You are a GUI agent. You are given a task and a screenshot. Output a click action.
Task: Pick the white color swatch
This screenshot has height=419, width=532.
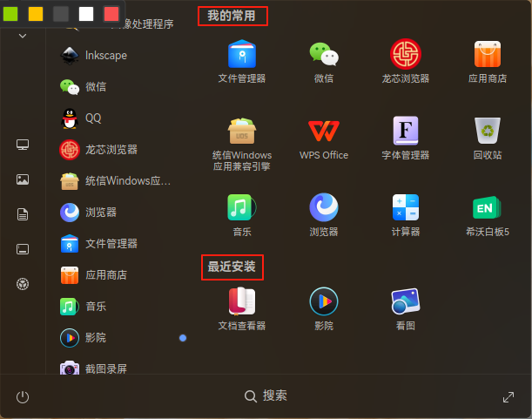(x=86, y=14)
